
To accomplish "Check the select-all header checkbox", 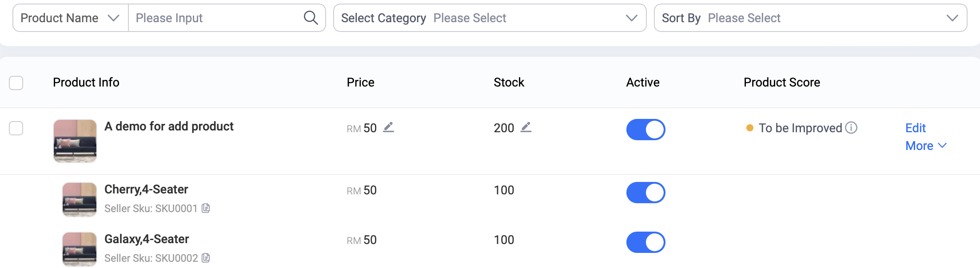I will (x=16, y=83).
